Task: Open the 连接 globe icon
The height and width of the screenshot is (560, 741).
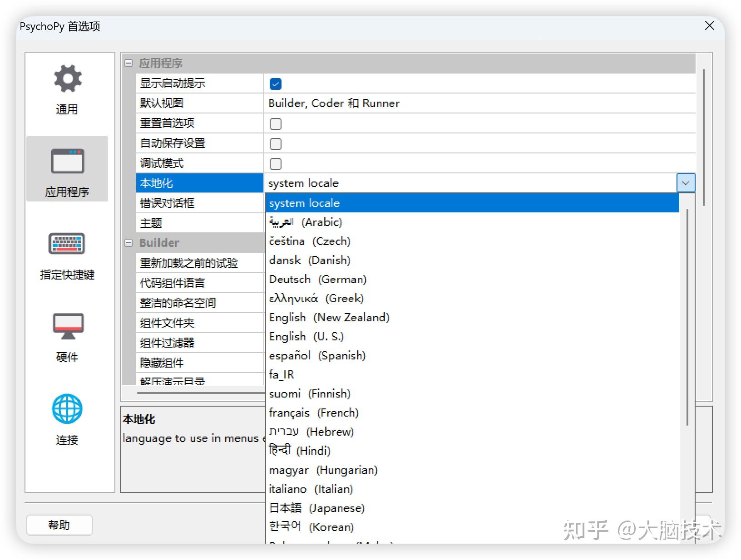Action: tap(67, 409)
